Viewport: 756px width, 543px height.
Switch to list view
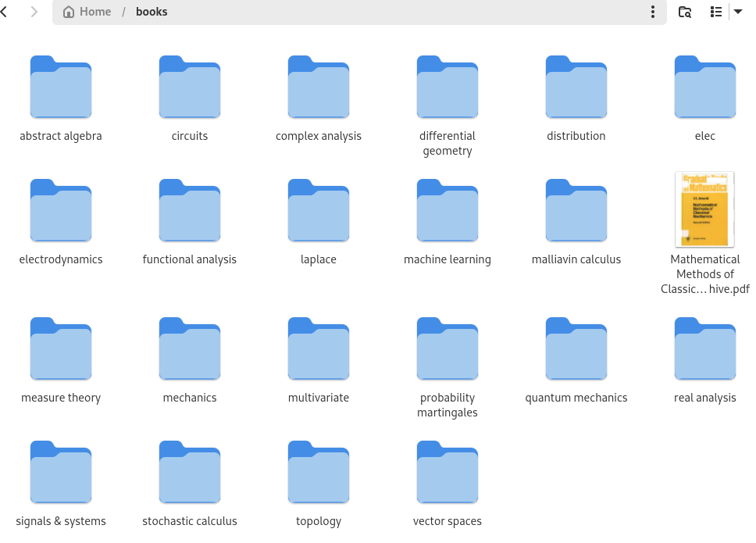coord(716,12)
